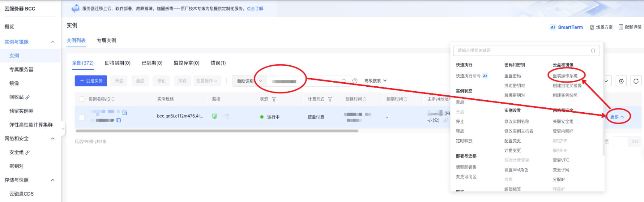Select 重置密码 in the actions menu
644x202 pixels.
(x=512, y=76)
